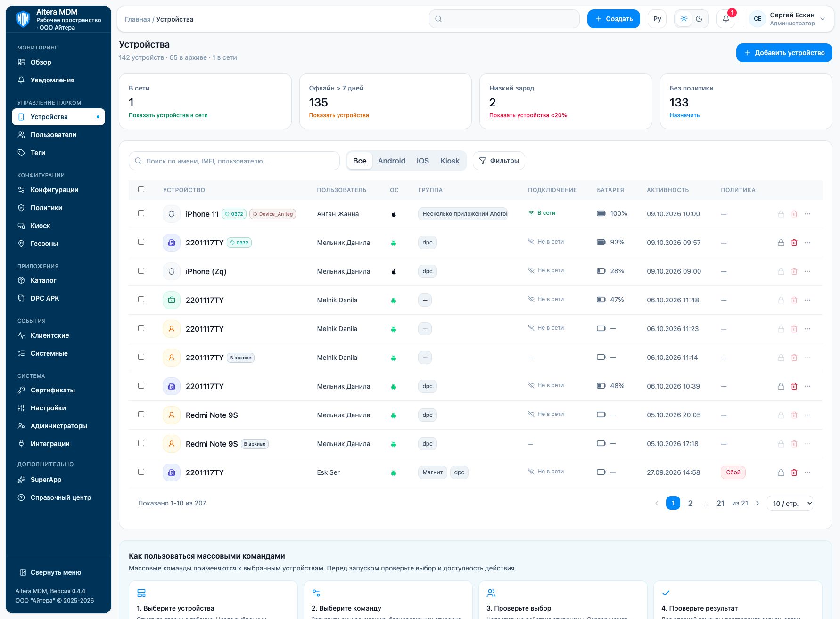Open Сертификаты in the sidebar
840x619 pixels.
coord(58,390)
